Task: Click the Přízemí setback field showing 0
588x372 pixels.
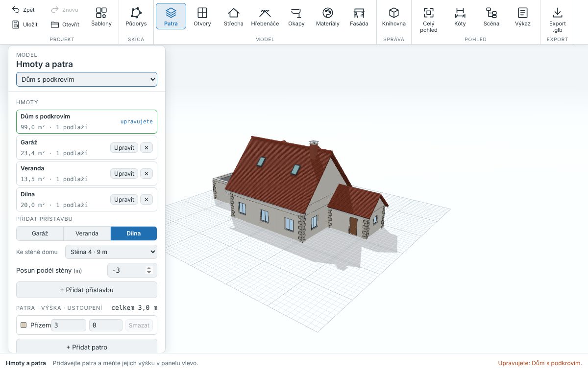Action: pyautogui.click(x=106, y=325)
